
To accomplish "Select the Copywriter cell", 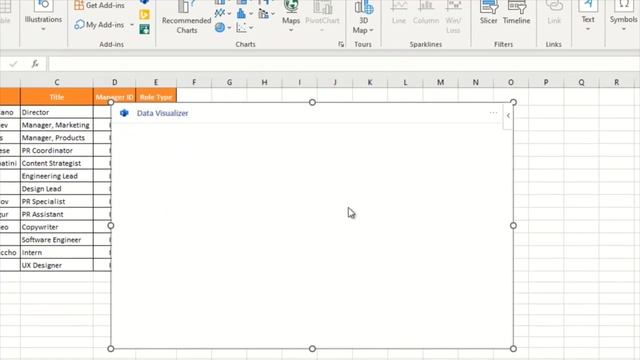I will pyautogui.click(x=57, y=227).
